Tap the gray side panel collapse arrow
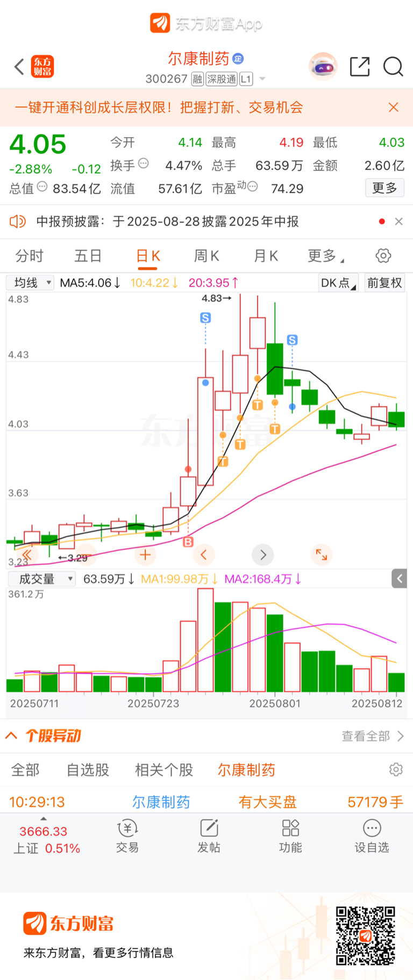 pos(399,579)
